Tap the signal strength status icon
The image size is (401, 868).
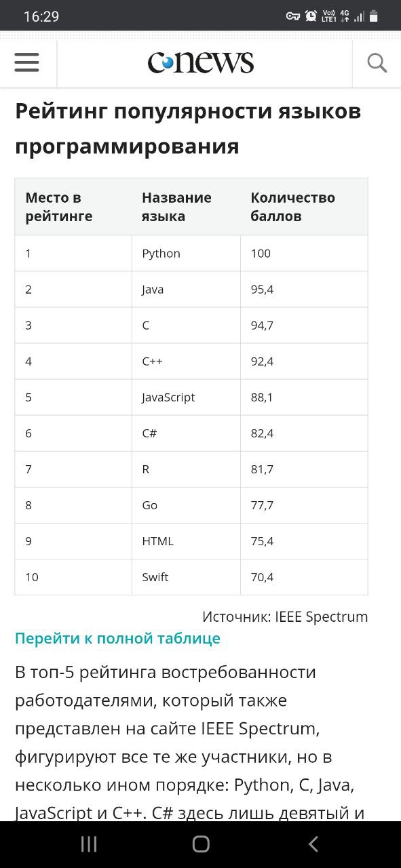[x=359, y=16]
